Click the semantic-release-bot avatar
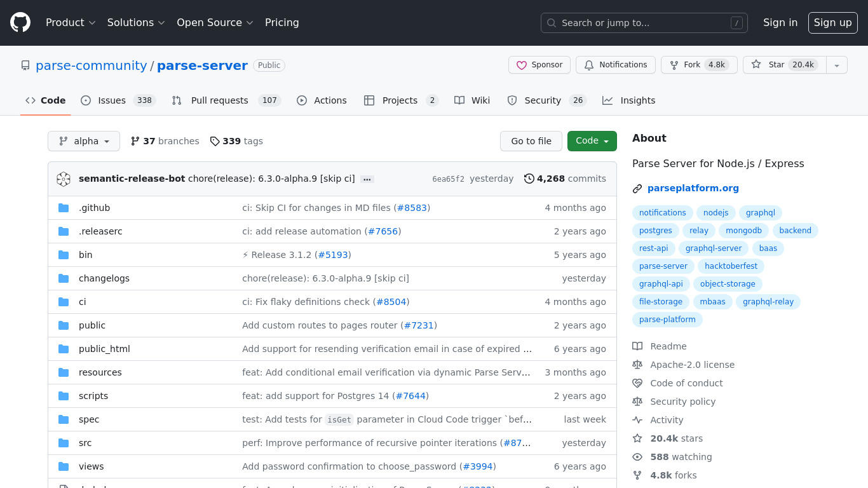 [64, 179]
